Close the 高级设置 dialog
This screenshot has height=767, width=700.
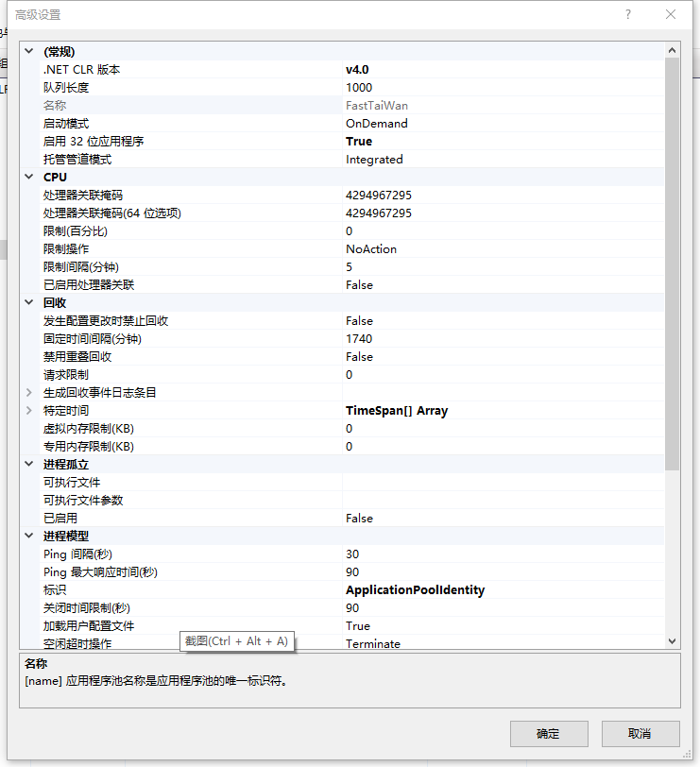tap(671, 14)
